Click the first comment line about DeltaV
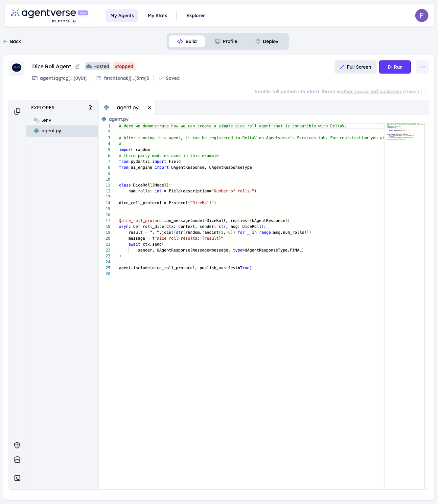Screen dimensions: 438x504 pyautogui.click(x=233, y=126)
